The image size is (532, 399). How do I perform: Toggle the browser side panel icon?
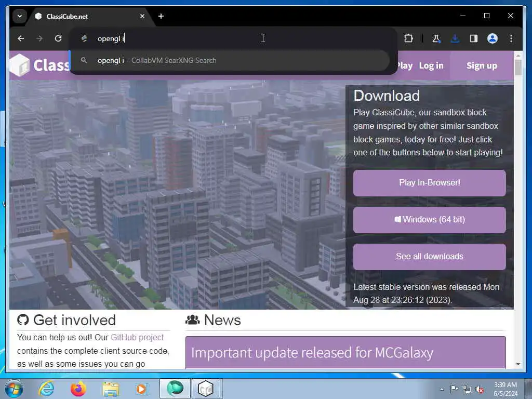pos(474,38)
